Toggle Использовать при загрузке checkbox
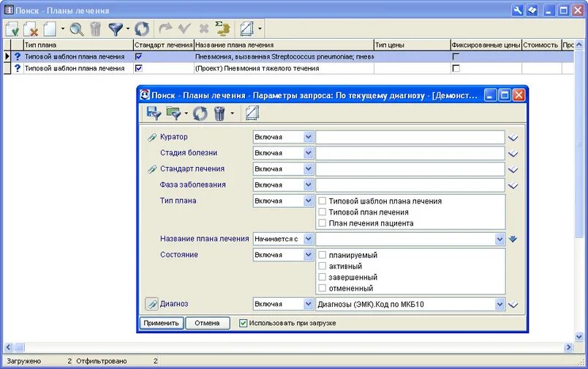This screenshot has width=588, height=369. [x=243, y=323]
